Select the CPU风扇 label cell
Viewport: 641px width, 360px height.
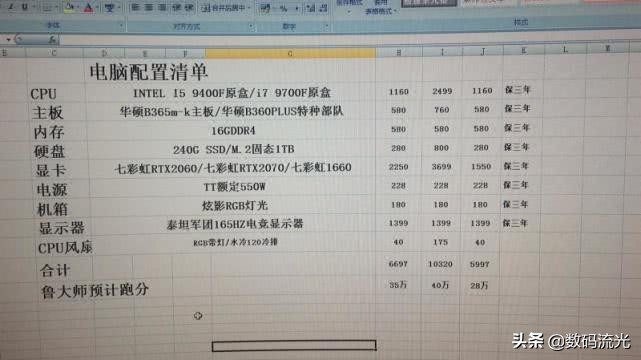tap(65, 248)
